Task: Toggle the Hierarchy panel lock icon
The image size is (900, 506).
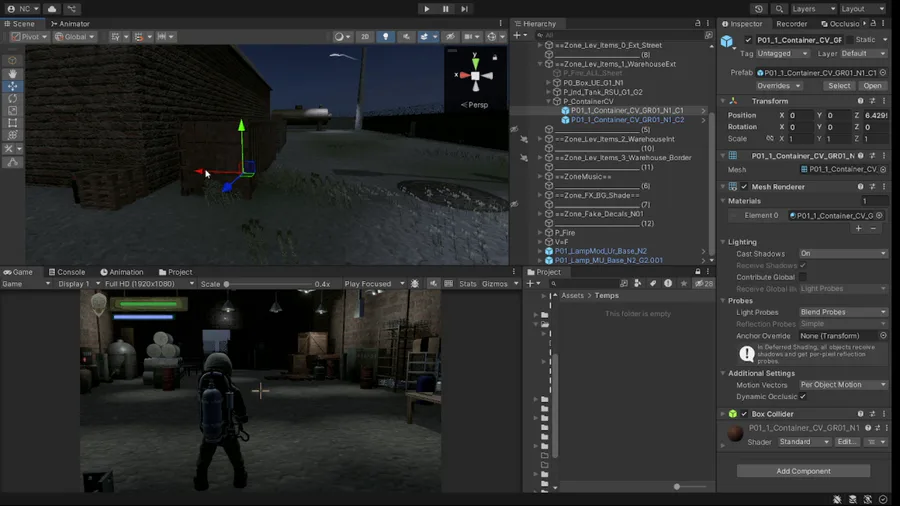Action: 697,24
